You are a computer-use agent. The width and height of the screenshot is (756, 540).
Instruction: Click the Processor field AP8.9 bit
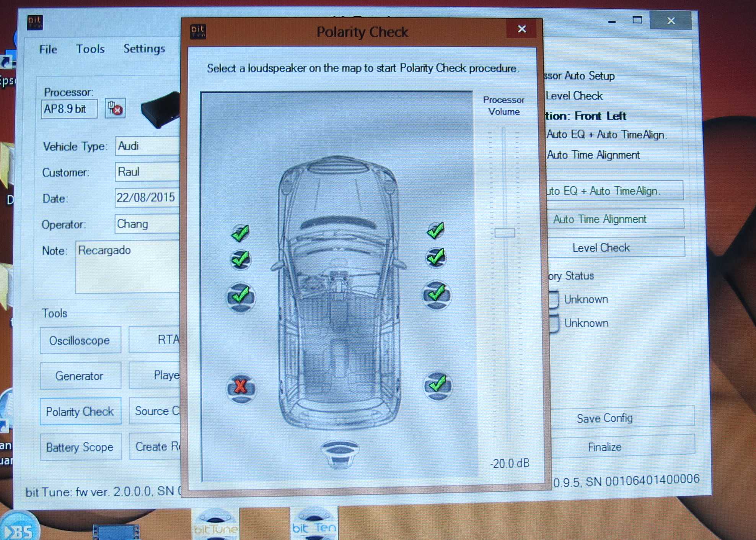[x=69, y=109]
